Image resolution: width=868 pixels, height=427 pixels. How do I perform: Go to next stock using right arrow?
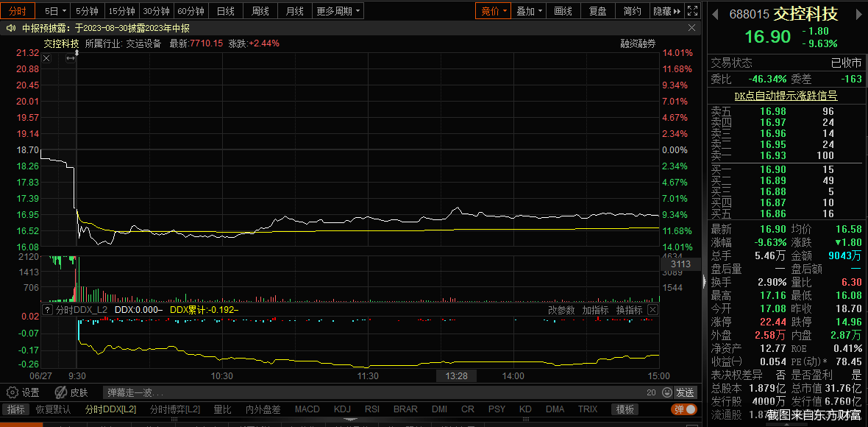858,14
